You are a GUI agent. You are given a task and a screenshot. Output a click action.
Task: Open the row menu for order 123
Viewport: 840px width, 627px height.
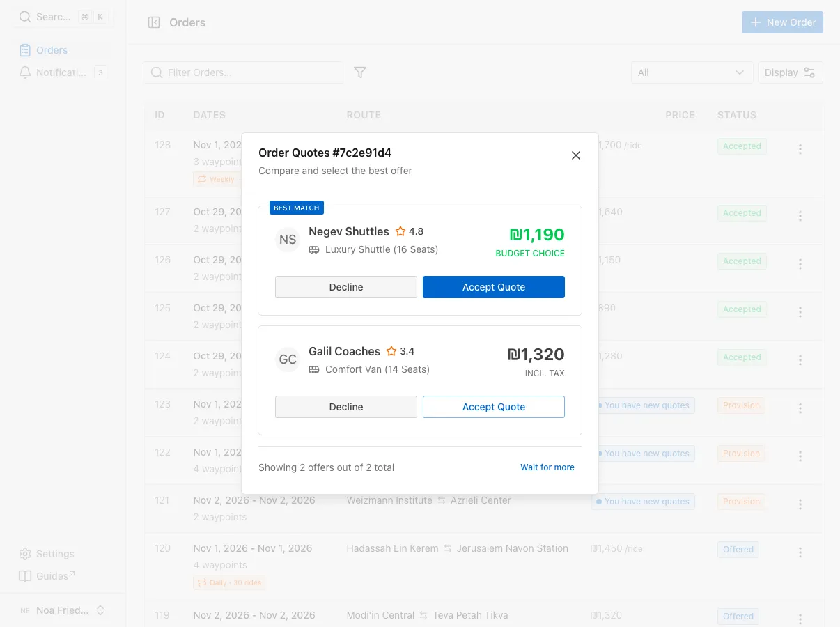(800, 408)
